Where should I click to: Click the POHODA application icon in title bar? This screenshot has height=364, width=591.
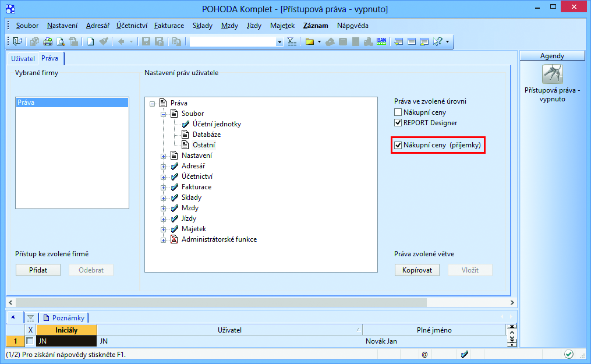point(10,8)
